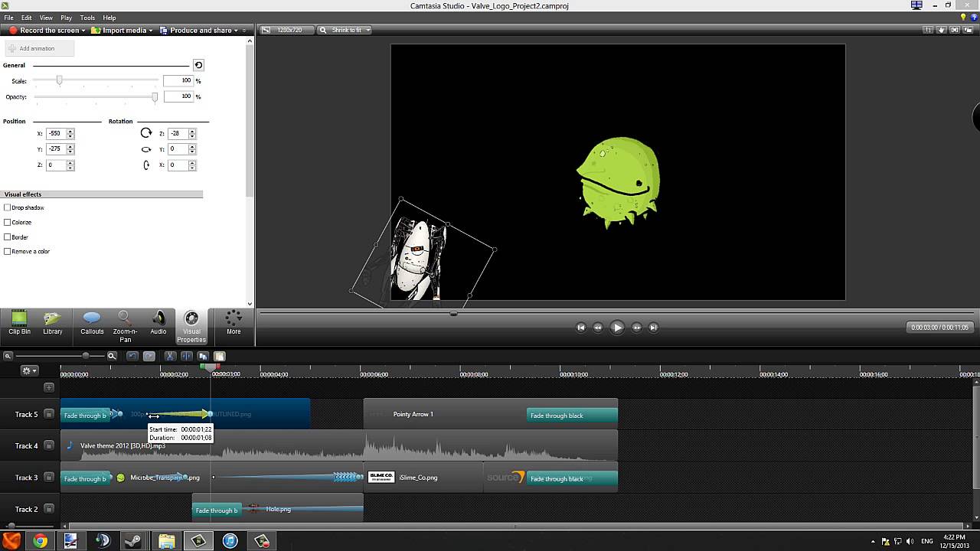Image resolution: width=980 pixels, height=551 pixels.
Task: Toggle crop mode in preview toolbar
Action: point(929,30)
